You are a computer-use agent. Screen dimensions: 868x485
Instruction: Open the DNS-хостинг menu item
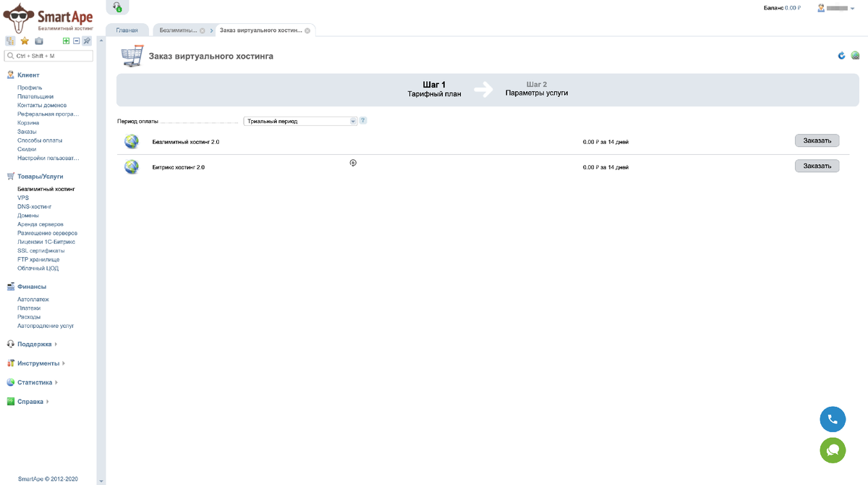[x=35, y=206]
